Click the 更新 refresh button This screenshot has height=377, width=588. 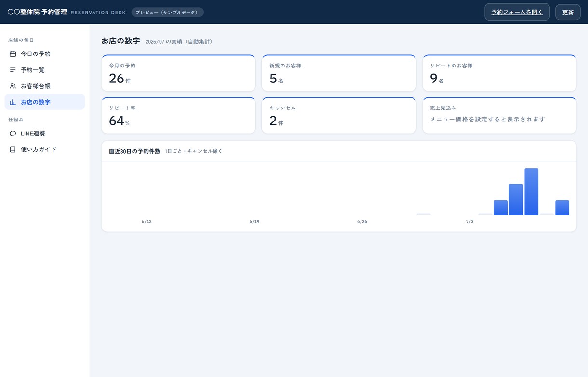click(568, 12)
